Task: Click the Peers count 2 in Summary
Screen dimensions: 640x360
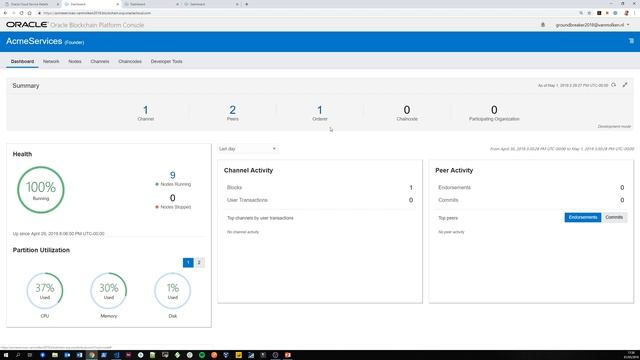Action: [232, 110]
